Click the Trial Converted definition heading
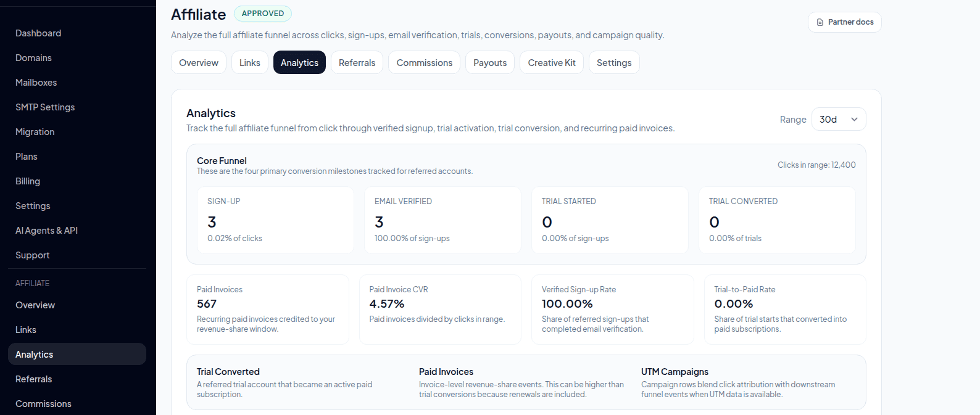The image size is (980, 415). pyautogui.click(x=228, y=372)
